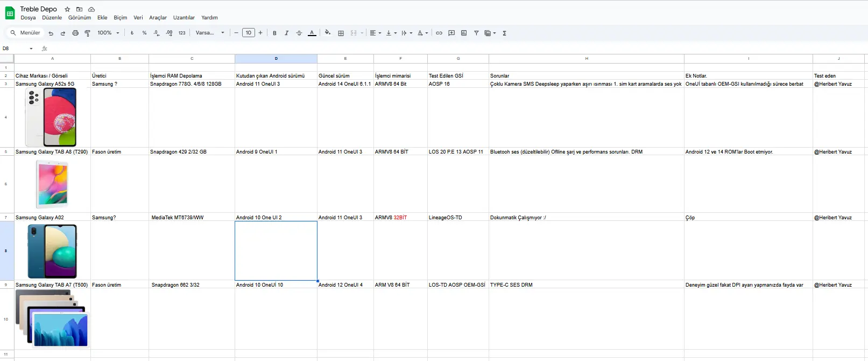This screenshot has width=868, height=361.
Task: Open the font family dropdown (Varsa...)
Action: 210,33
